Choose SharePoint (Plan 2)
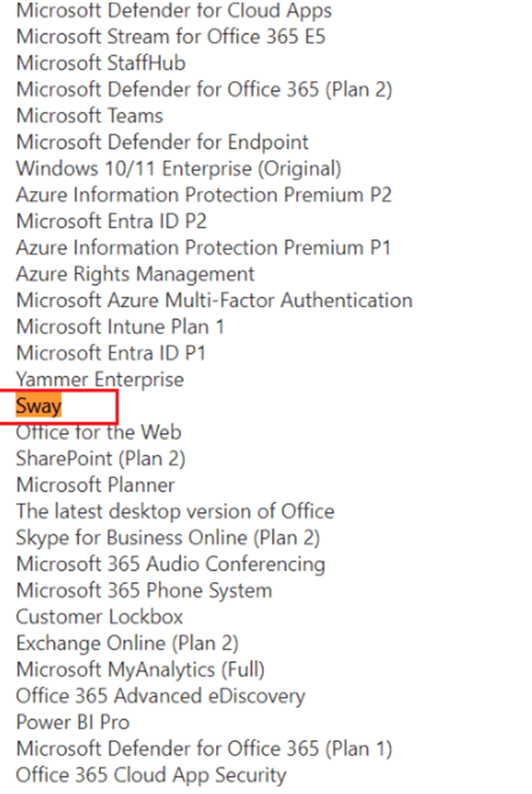This screenshot has height=794, width=532. pos(101,458)
